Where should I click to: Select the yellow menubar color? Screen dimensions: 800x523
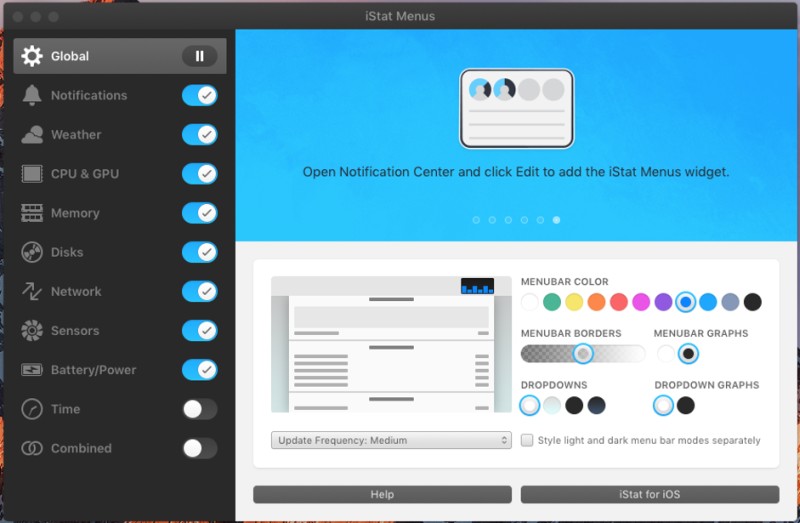[574, 302]
